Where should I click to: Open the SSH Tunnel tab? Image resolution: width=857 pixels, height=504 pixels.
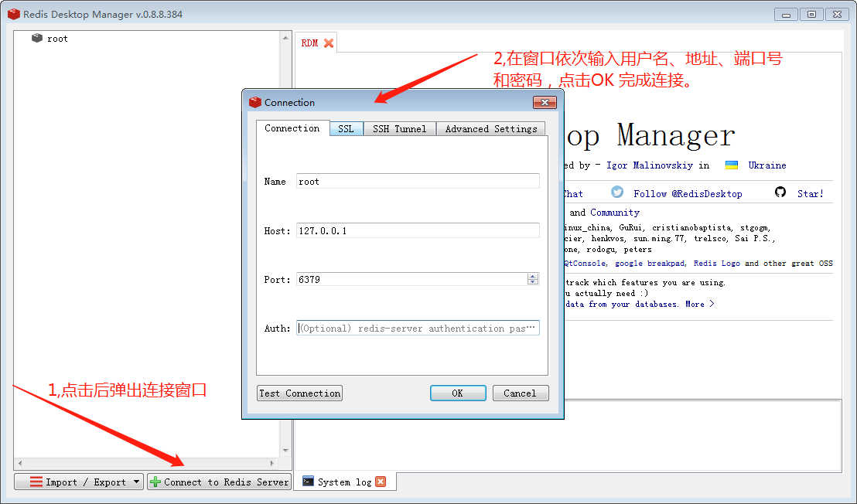pos(400,129)
